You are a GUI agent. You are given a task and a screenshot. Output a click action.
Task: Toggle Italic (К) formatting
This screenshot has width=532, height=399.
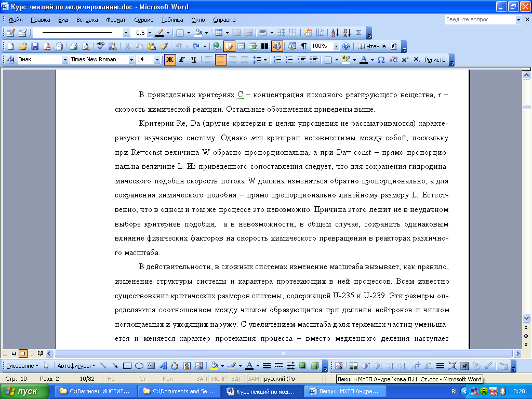tap(182, 60)
